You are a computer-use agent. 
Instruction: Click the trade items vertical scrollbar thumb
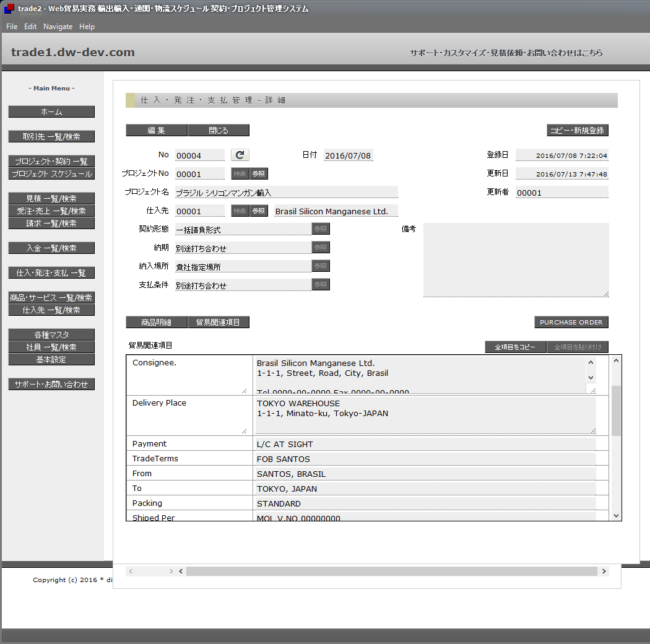pos(616,410)
